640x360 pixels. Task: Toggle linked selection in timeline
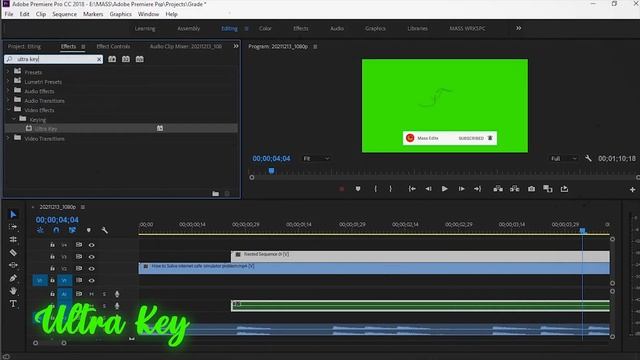click(72, 230)
